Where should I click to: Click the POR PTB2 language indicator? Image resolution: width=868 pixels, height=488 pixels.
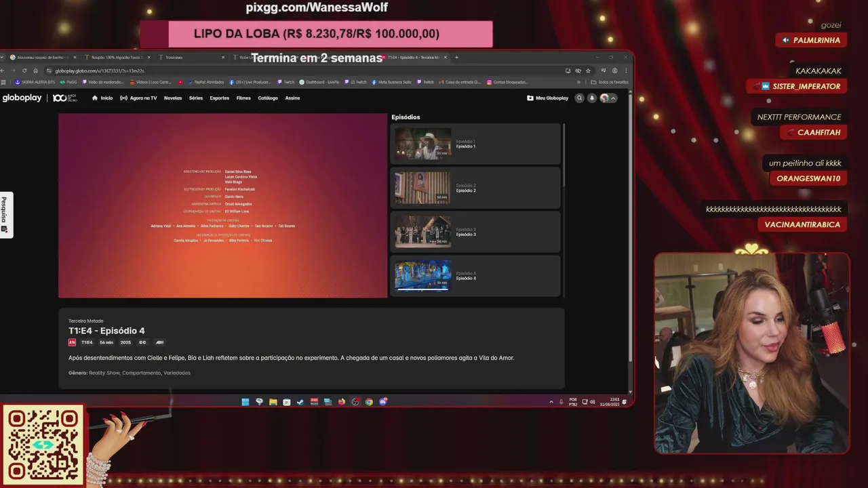(x=573, y=401)
